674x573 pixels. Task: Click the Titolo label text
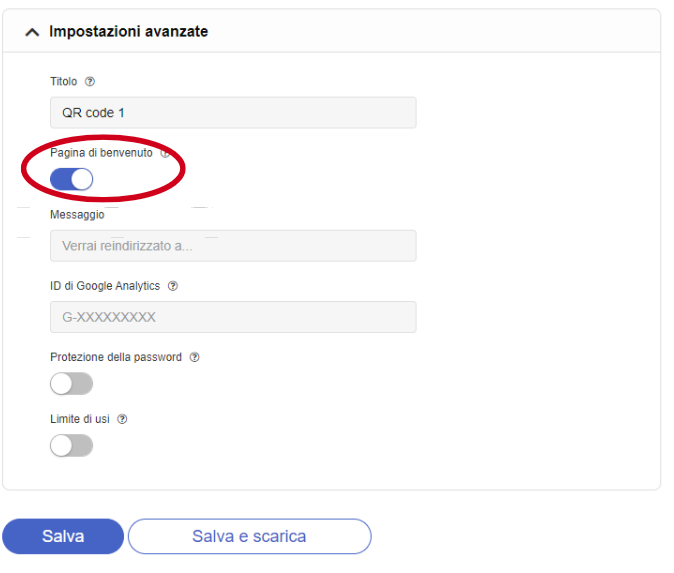[x=64, y=82]
